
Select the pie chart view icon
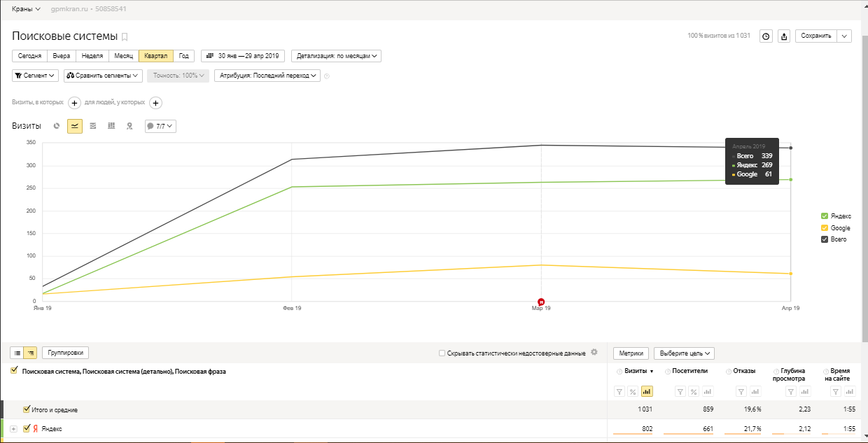pos(57,126)
